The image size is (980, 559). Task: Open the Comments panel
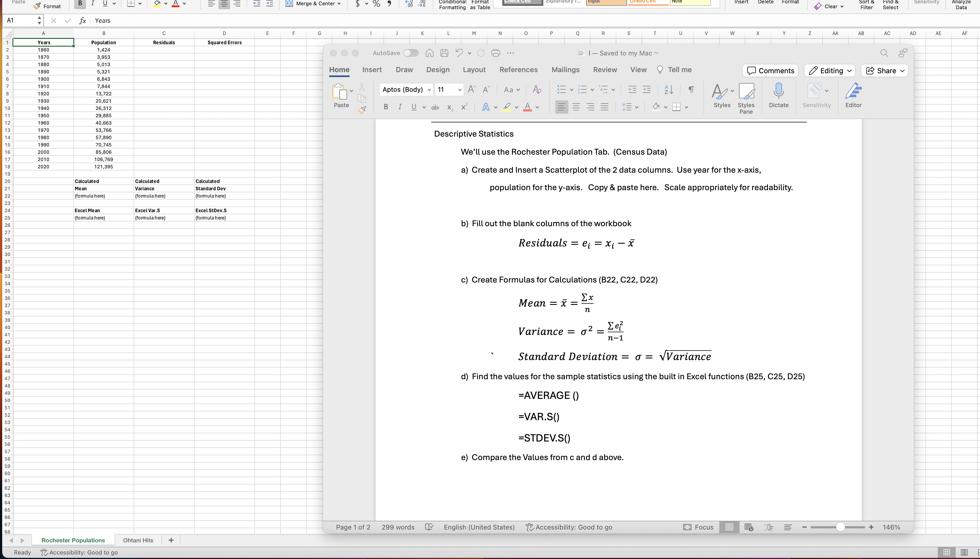click(x=770, y=71)
